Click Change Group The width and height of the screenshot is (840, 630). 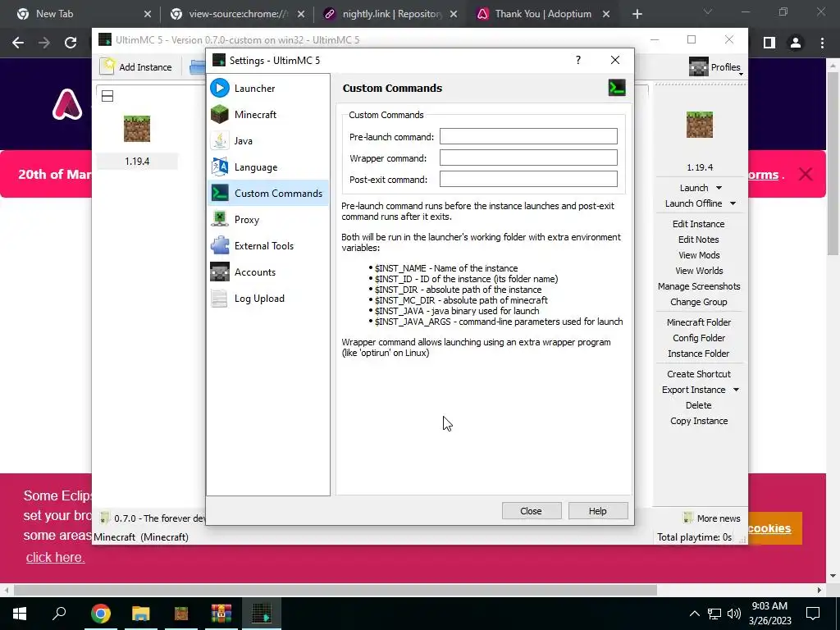coord(699,302)
